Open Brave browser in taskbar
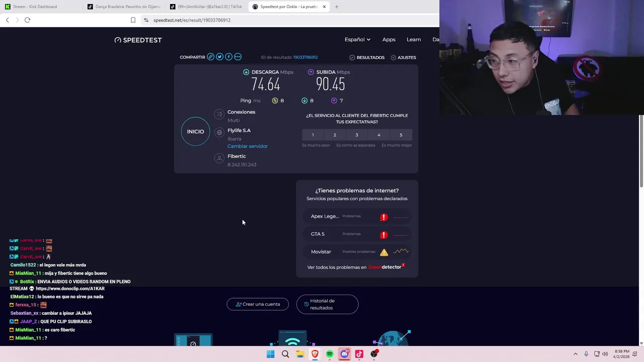 (315, 354)
